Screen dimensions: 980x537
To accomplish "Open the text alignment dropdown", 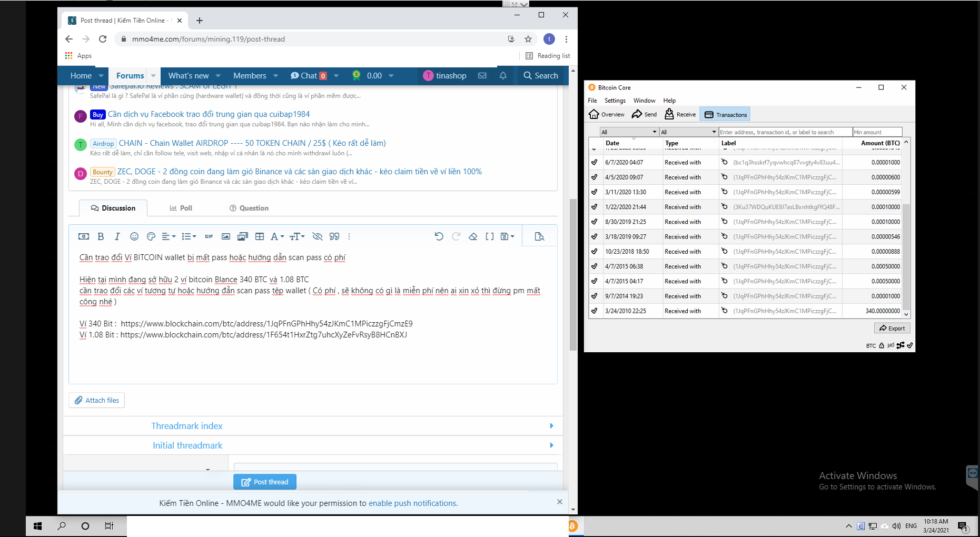I will coord(169,237).
